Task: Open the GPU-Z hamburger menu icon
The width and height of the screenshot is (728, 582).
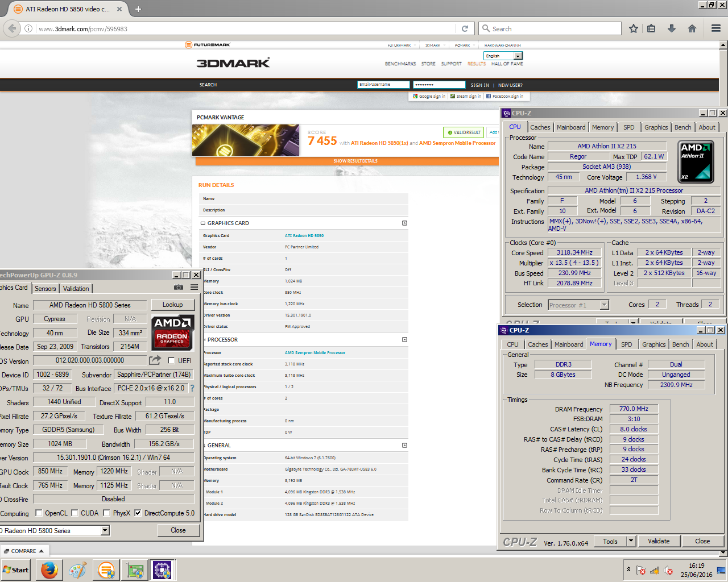Action: point(194,288)
